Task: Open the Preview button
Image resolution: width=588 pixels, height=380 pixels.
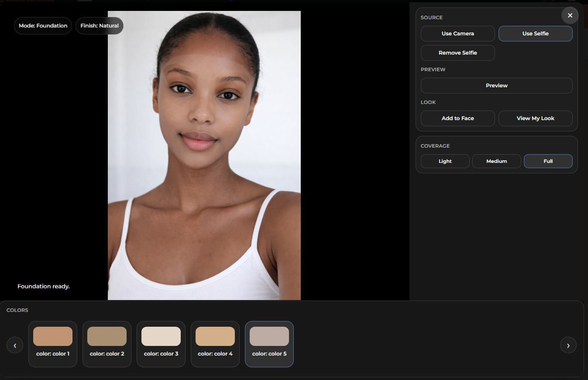Action: pos(496,86)
